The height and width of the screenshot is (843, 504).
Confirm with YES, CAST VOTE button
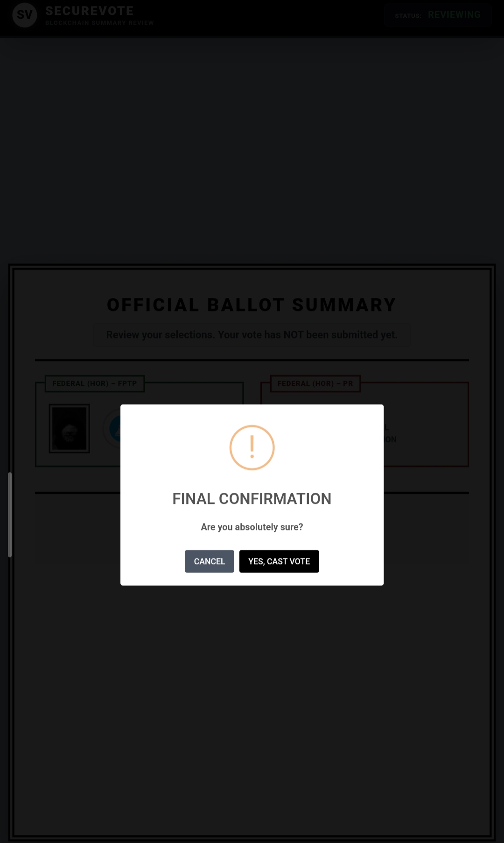click(279, 561)
